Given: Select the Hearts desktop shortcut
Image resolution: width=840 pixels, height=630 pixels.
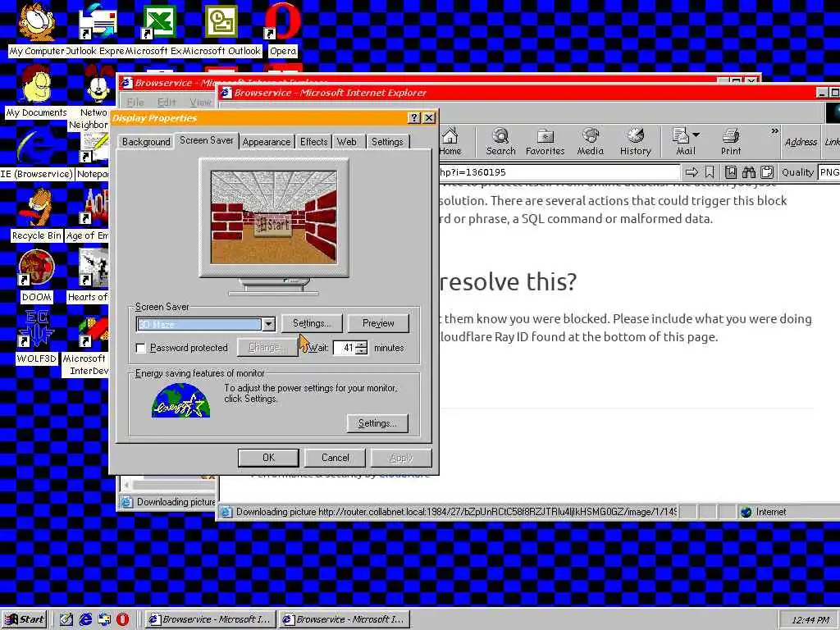Looking at the screenshot, I should [88, 276].
